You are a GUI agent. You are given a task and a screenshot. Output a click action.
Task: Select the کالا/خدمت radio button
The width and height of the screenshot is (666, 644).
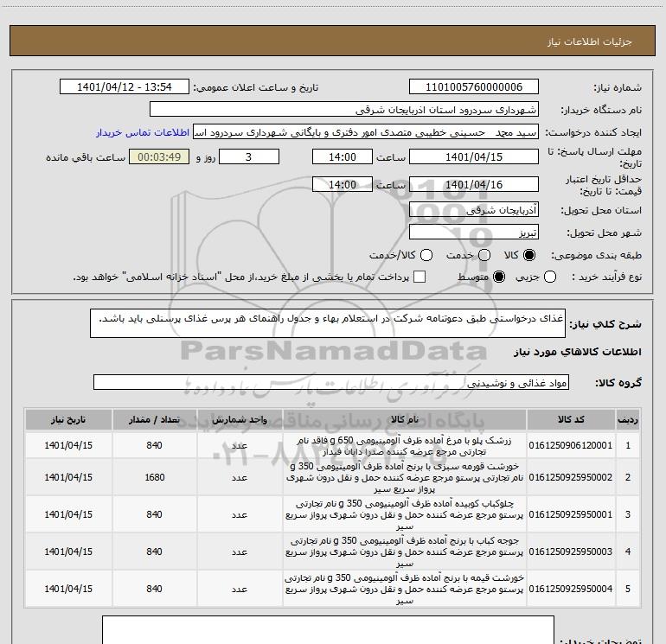click(426, 255)
